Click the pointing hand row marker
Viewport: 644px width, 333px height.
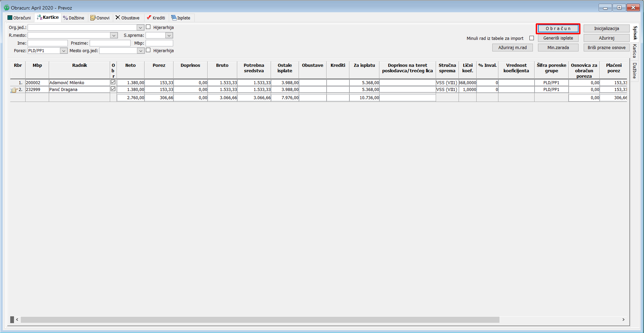point(14,90)
